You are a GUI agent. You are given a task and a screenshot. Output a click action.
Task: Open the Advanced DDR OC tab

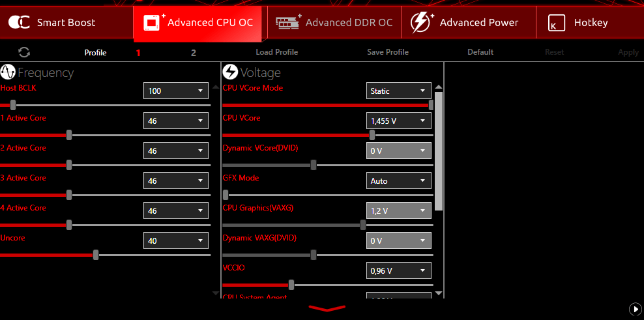pos(334,22)
